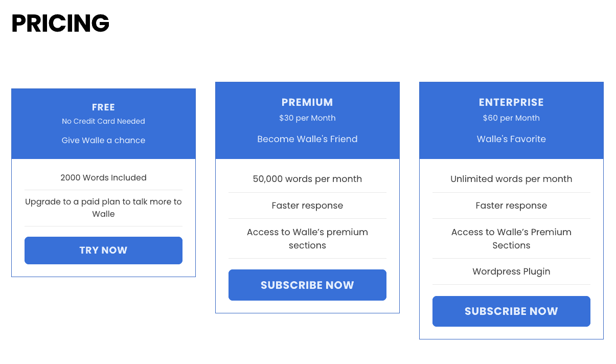Screen dimensions: 616x364
Task: Click the TRY NOW button
Action: pyautogui.click(x=103, y=251)
